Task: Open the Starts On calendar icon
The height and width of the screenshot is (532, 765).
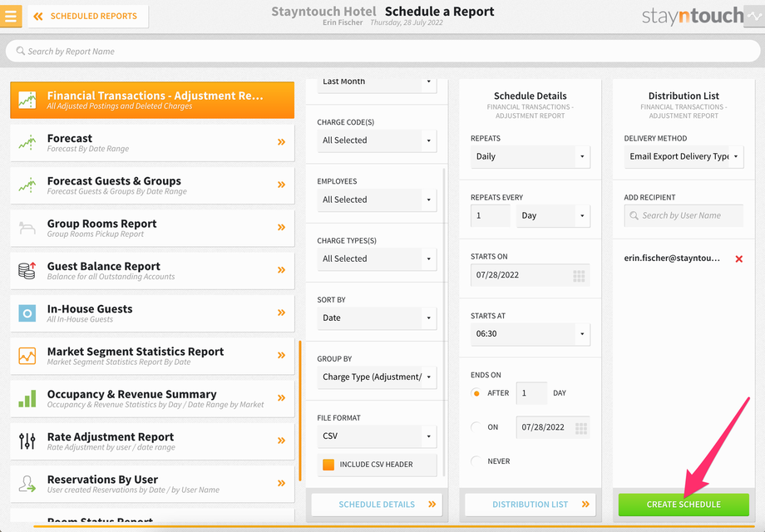Action: click(579, 276)
